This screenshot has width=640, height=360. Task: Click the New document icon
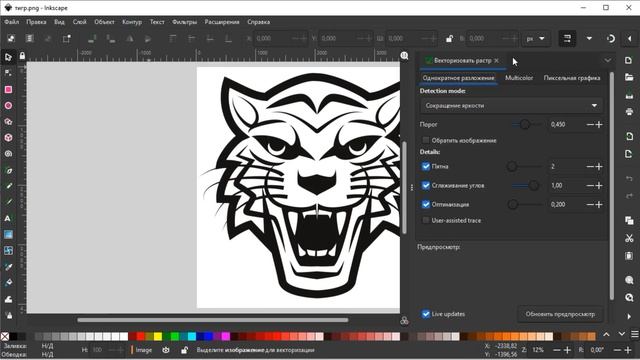[629, 60]
